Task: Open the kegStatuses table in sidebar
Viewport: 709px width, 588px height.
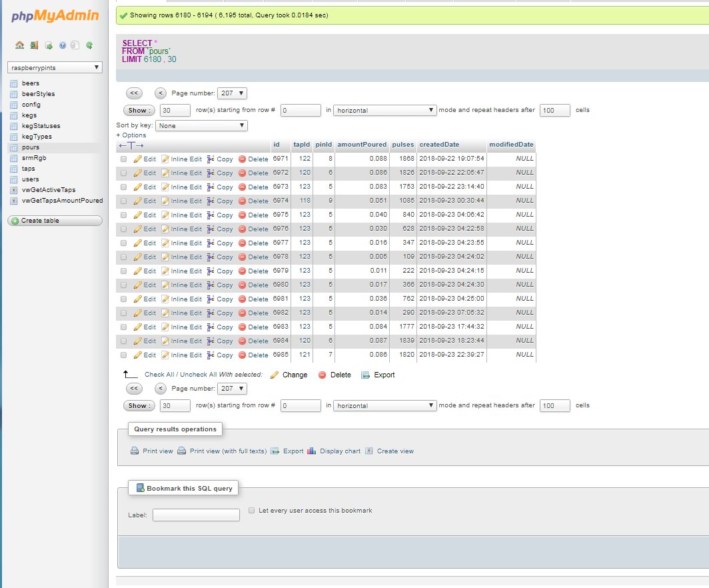Action: pos(41,126)
